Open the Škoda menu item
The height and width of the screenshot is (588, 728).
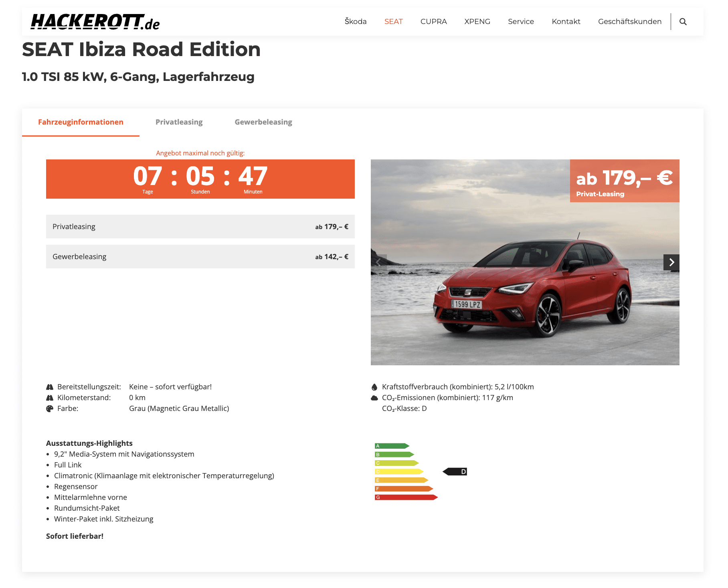(x=356, y=22)
